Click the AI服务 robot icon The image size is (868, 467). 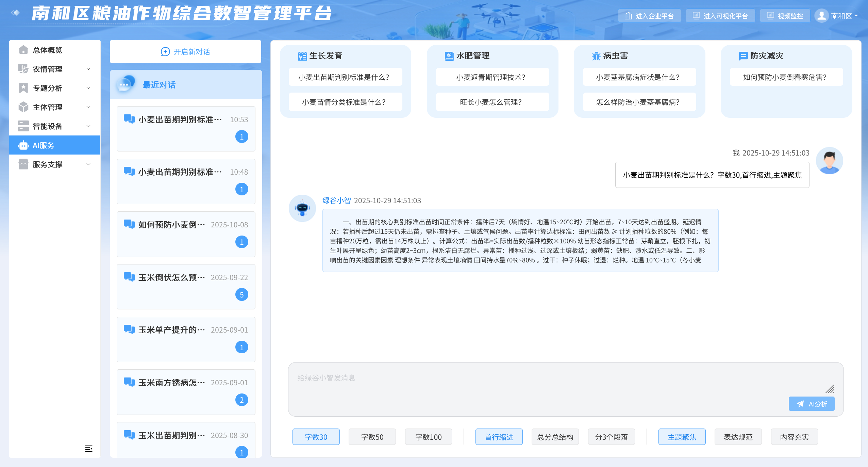23,145
